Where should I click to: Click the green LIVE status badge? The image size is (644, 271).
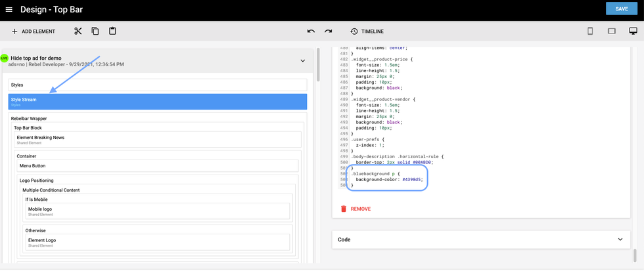tap(5, 58)
